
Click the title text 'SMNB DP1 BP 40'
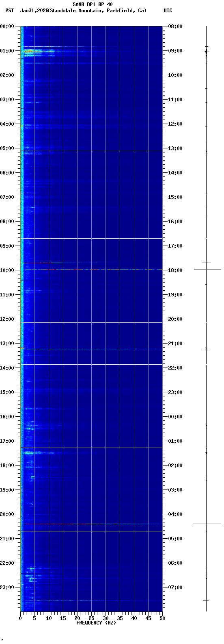[x=93, y=4]
